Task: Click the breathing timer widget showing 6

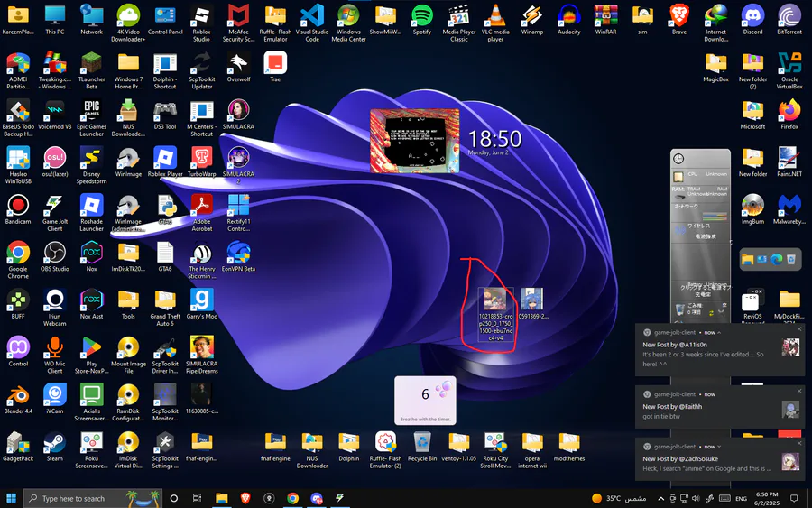Action: [425, 401]
